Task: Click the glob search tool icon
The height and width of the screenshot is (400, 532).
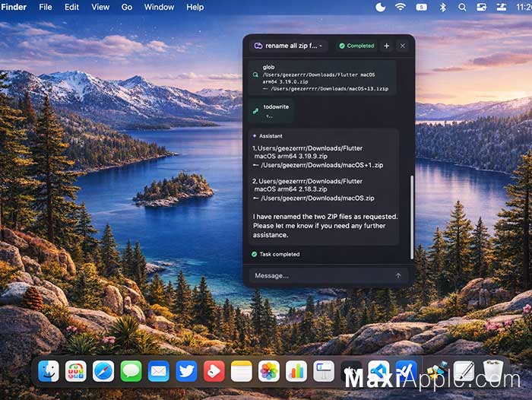Action: point(255,75)
